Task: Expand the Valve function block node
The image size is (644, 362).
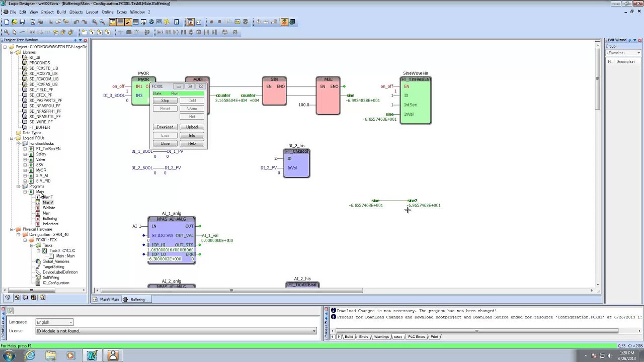Action: (x=25, y=159)
